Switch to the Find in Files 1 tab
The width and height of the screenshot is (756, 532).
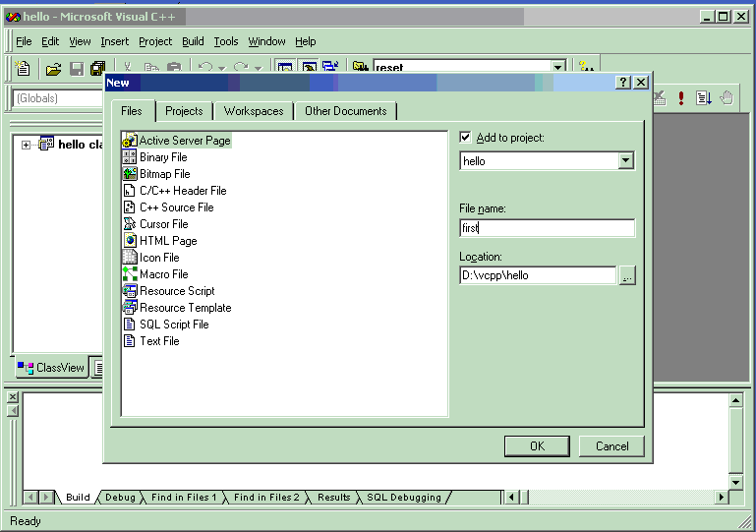coord(184,498)
